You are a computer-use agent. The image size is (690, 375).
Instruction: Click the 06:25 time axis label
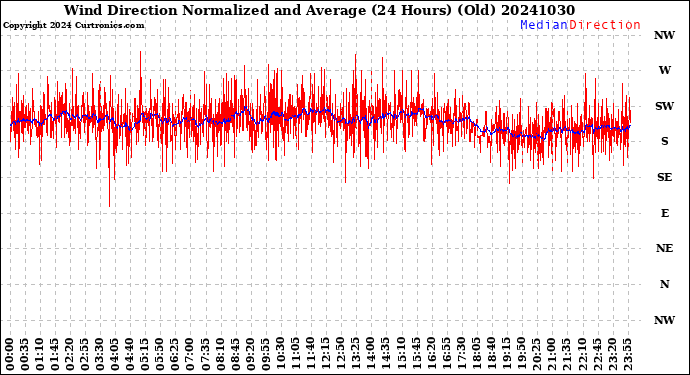click(x=175, y=355)
